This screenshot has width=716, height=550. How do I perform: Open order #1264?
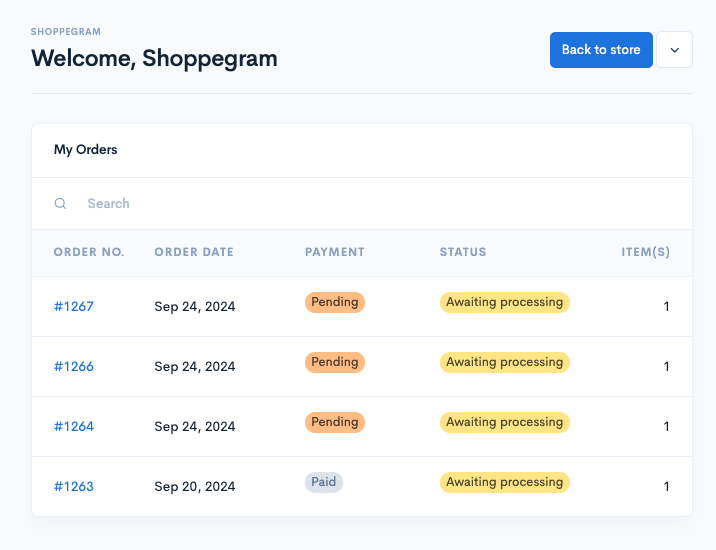[x=74, y=426]
